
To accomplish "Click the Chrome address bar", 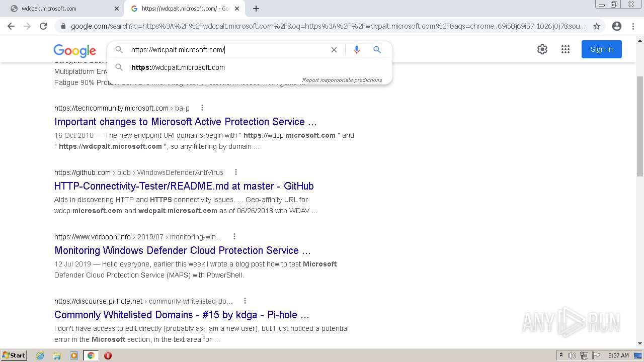I will click(328, 26).
